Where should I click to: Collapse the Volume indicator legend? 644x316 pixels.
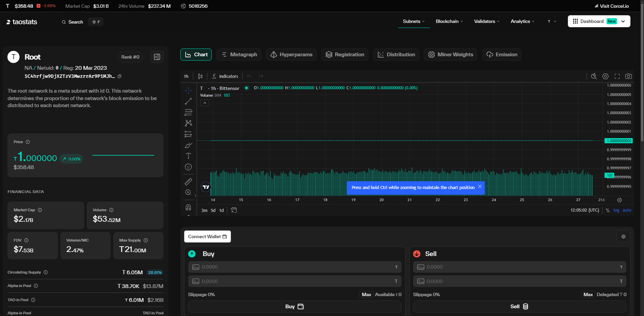point(205,103)
